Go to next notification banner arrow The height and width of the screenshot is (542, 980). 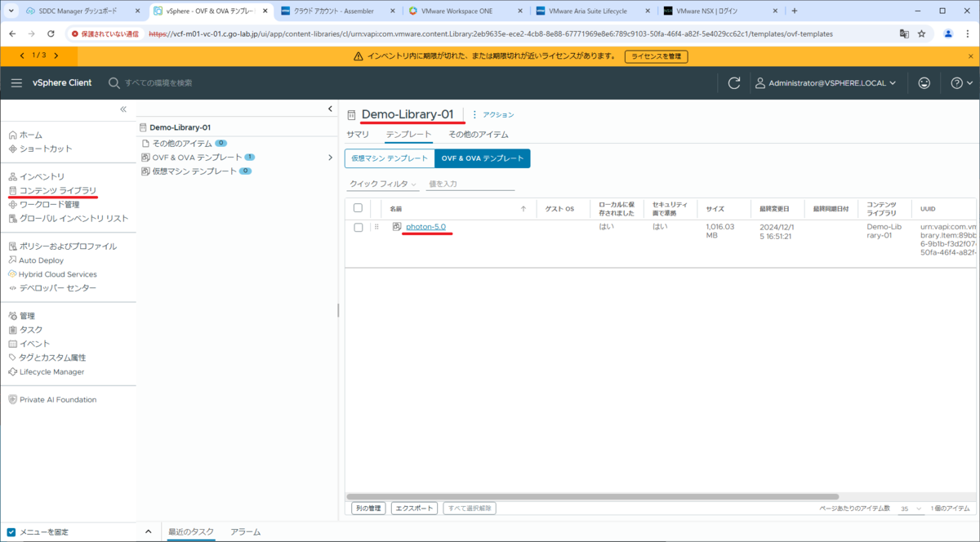click(x=56, y=56)
